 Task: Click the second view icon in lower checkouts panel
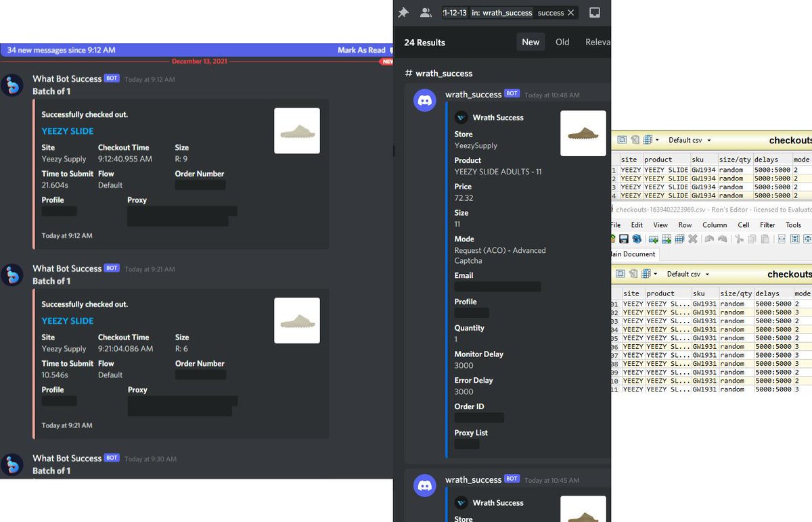633,274
